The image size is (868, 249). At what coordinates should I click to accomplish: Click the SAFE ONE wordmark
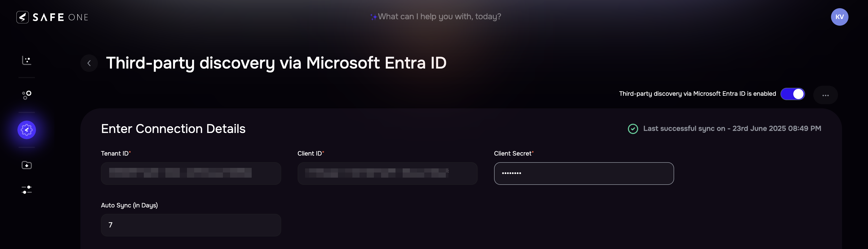[x=60, y=17]
